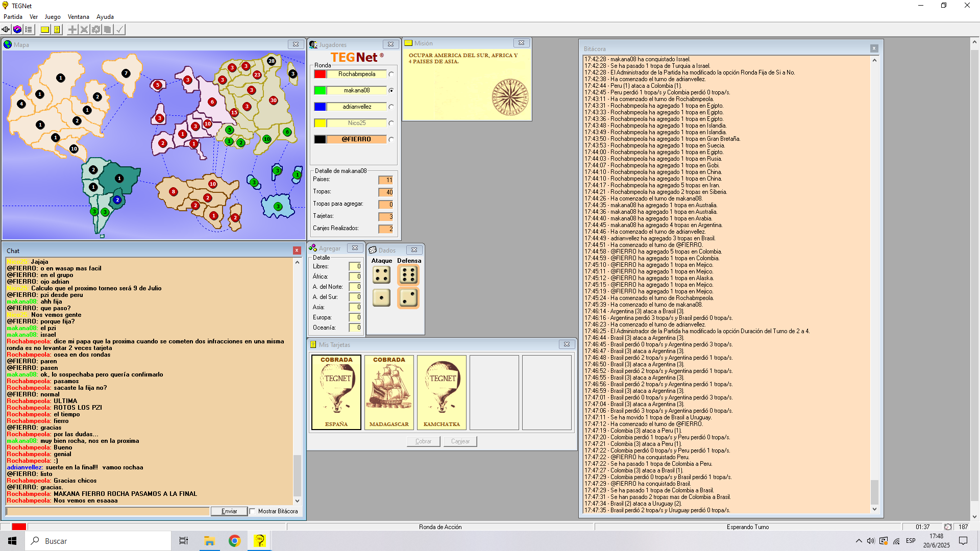Open Windows Start menu

(12, 541)
